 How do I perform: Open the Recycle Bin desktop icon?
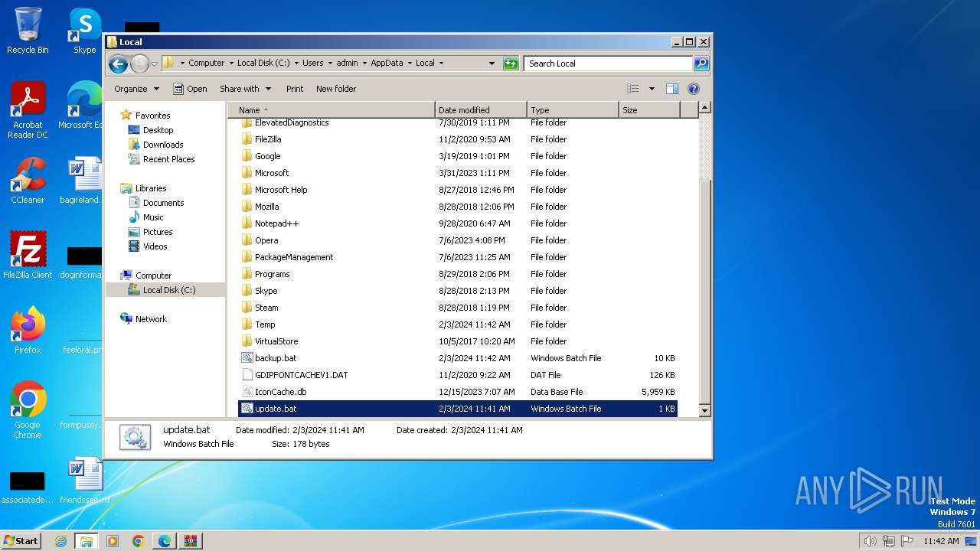pos(28,31)
